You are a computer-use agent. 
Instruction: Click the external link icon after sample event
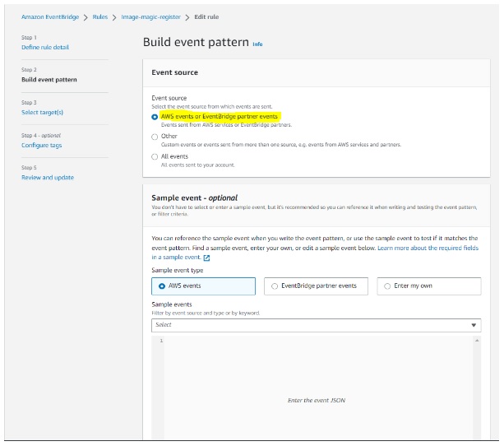click(206, 258)
